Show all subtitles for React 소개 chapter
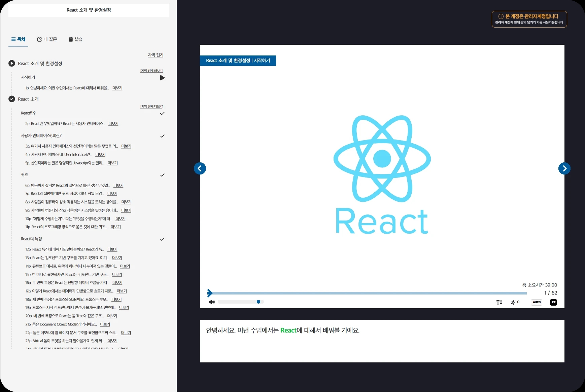 pos(152,106)
